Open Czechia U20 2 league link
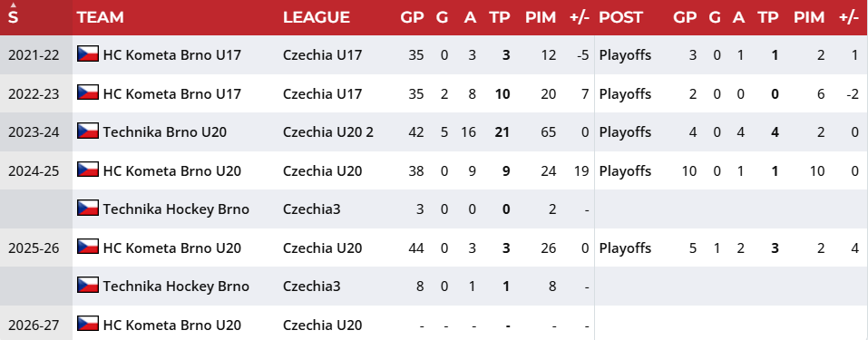The height and width of the screenshot is (340, 868). point(328,131)
